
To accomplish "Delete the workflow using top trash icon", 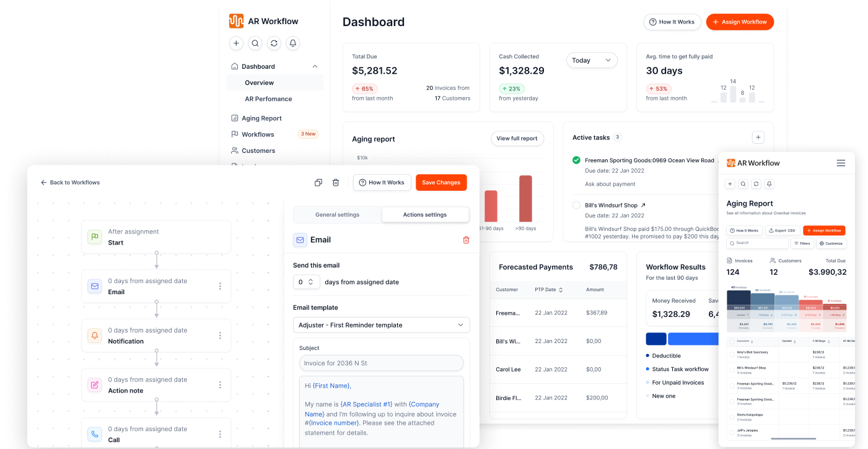I will (336, 183).
